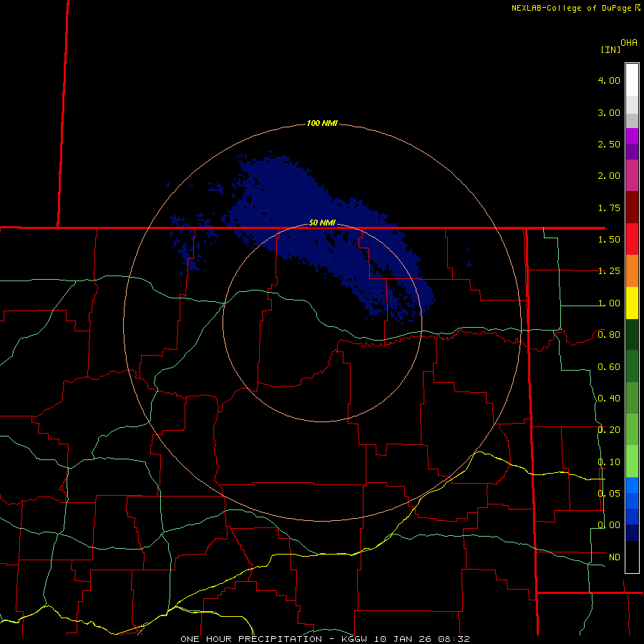The height and width of the screenshot is (644, 644).
Task: Click the ND legend label
Action: (x=615, y=557)
